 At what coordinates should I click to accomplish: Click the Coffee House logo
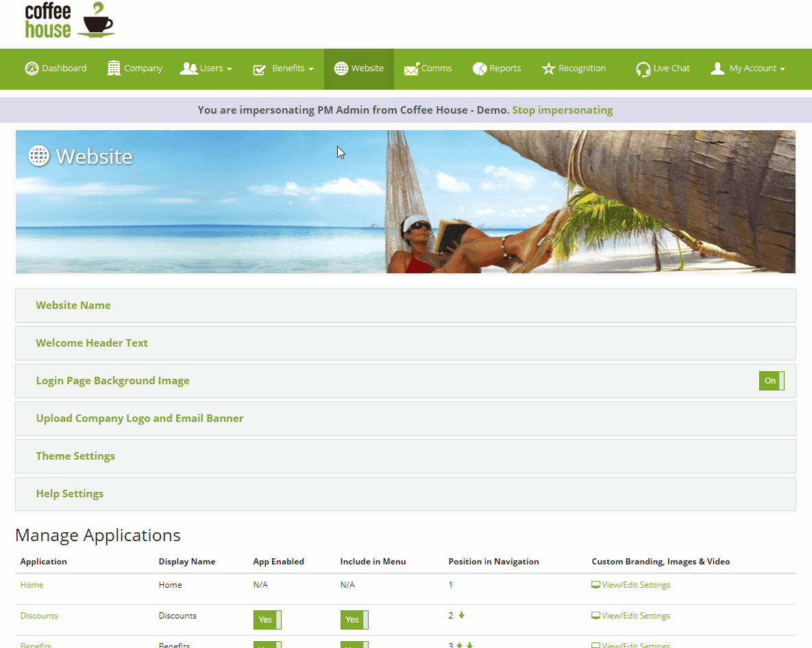[69, 21]
